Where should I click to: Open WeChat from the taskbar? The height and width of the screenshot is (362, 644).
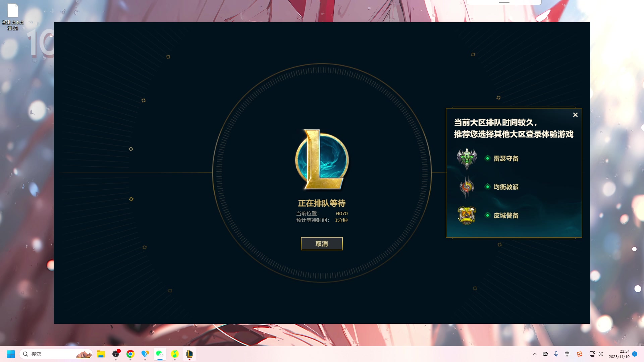[x=160, y=354]
